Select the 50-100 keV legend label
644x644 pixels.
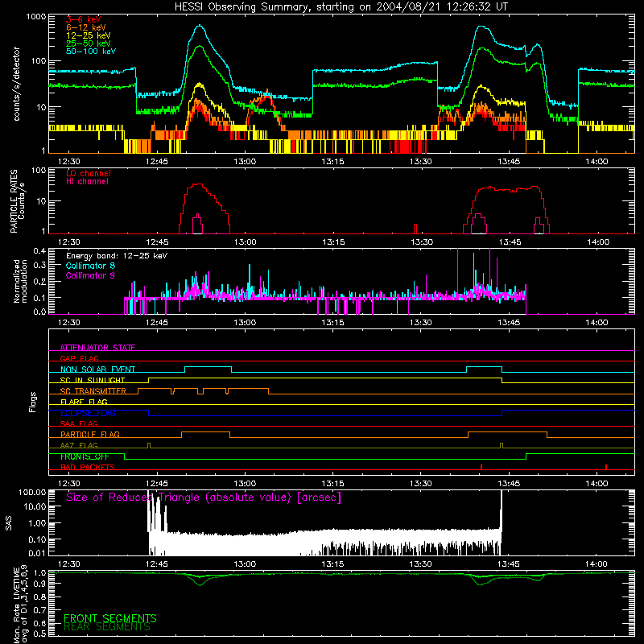click(91, 52)
